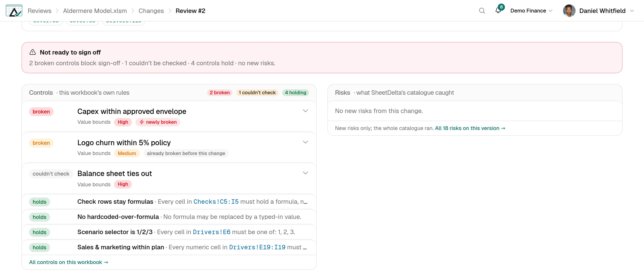Click the Checks!C5:I5 cell reference
The image size is (644, 277).
[216, 202]
